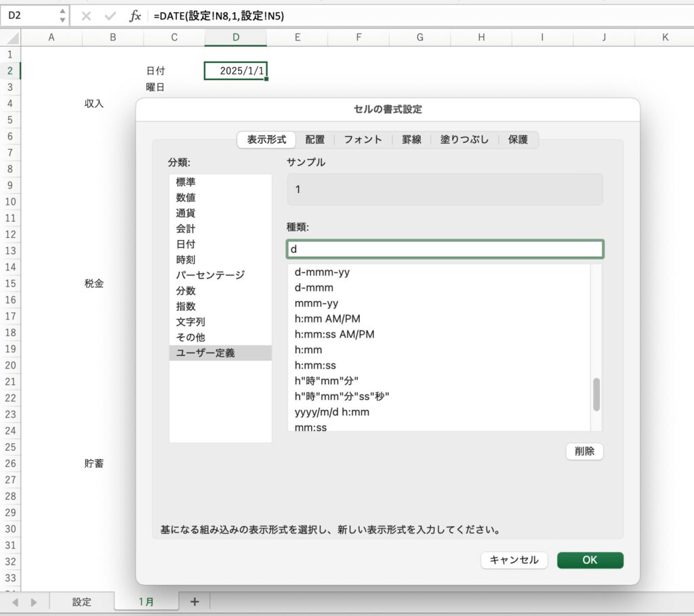Switch to the 配置 tab
This screenshot has height=616, width=694.
(314, 140)
